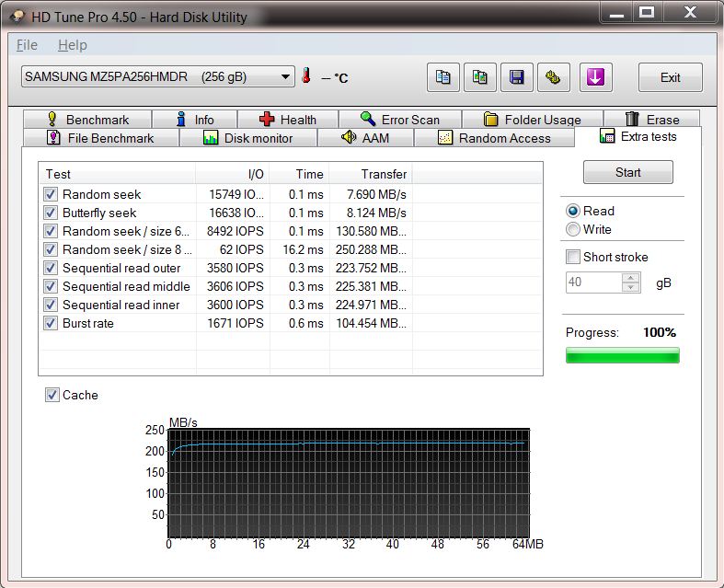This screenshot has height=588, width=724.
Task: Click the thermometer temperature icon
Action: 306,77
